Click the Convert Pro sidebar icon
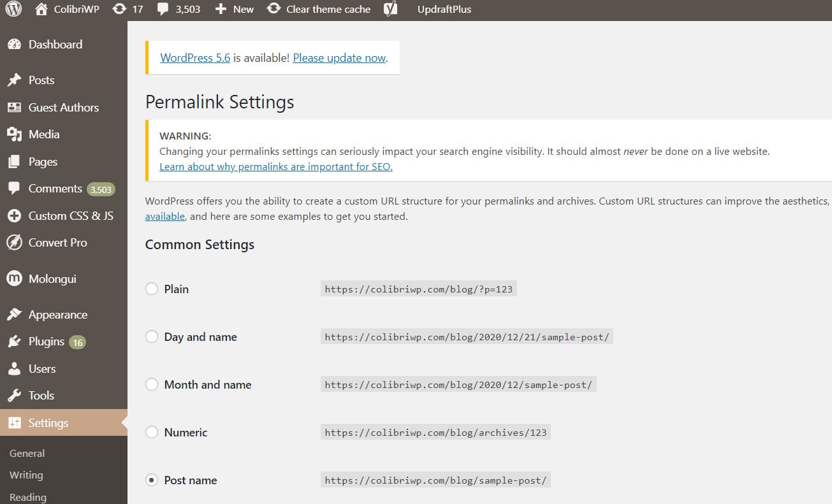832x504 pixels. click(14, 243)
